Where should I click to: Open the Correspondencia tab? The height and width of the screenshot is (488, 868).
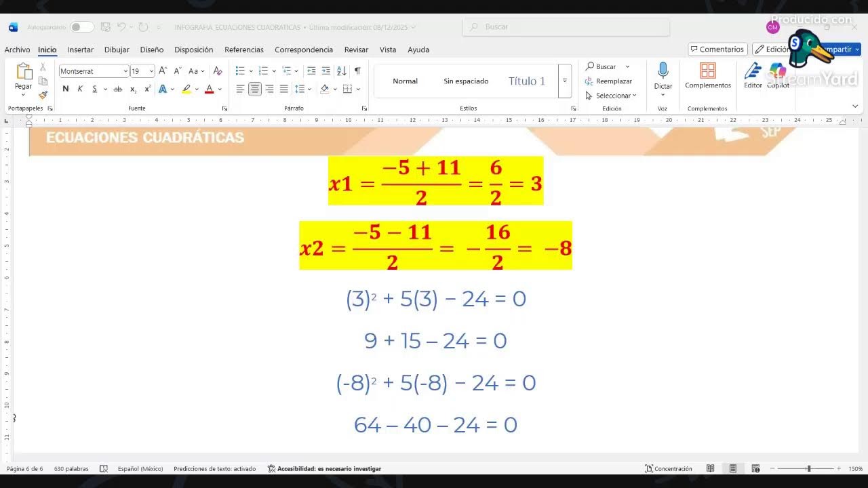(304, 49)
